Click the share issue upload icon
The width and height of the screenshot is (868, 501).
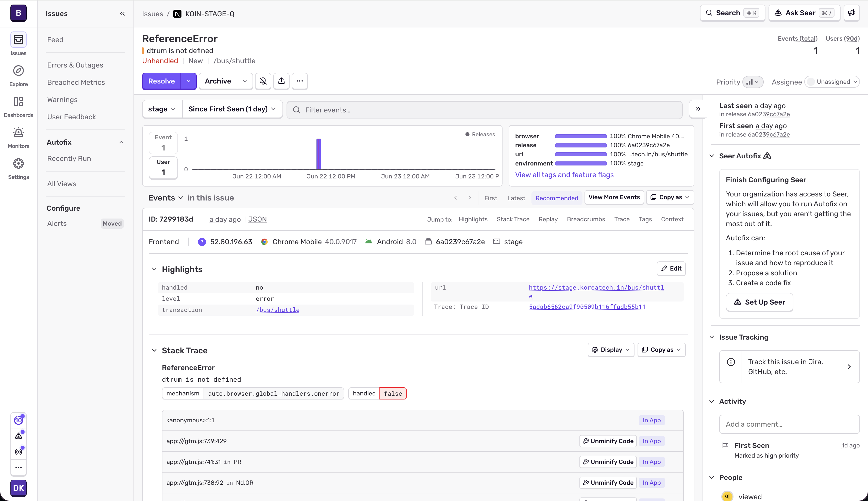click(281, 81)
